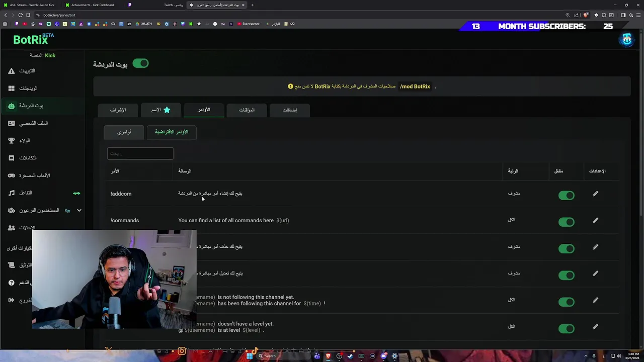
Task: Select الأوامر commands tab
Action: click(204, 110)
